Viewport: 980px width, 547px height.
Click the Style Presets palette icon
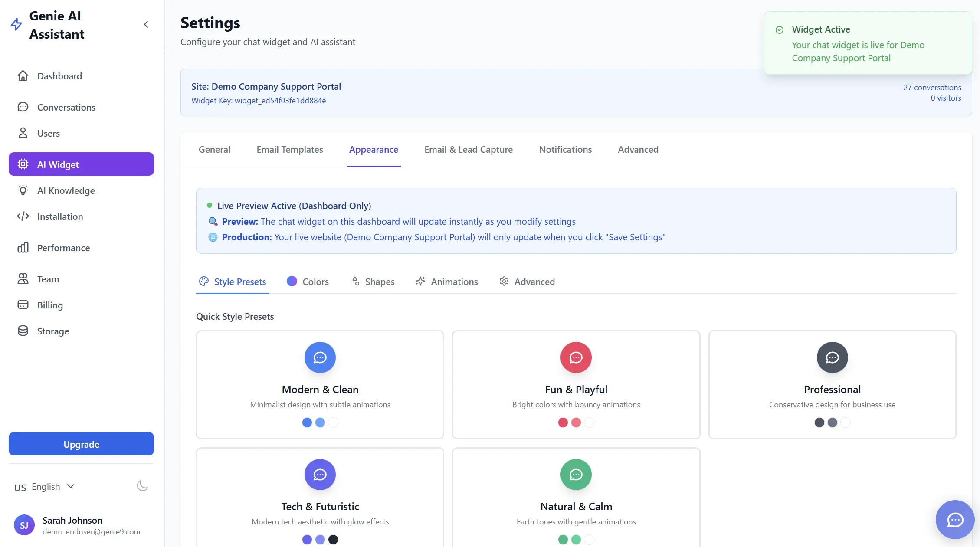pos(204,281)
